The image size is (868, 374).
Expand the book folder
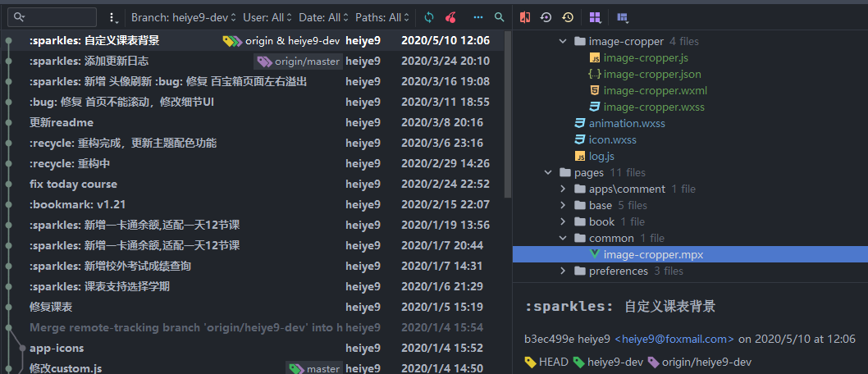point(563,221)
